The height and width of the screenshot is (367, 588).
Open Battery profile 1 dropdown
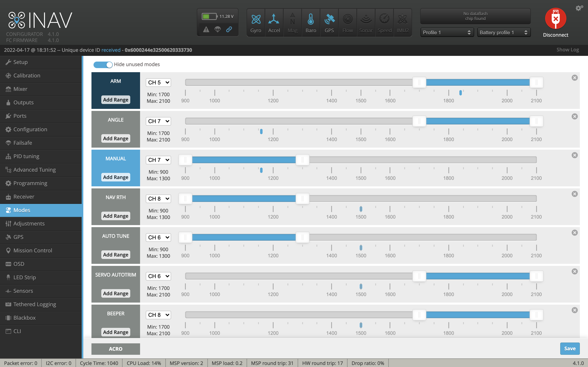pyautogui.click(x=504, y=33)
